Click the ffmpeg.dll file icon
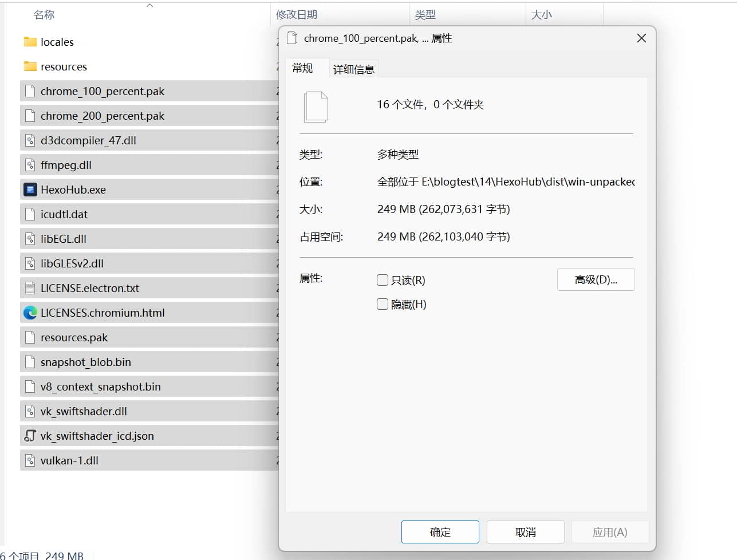Image resolution: width=737 pixels, height=560 pixels. (x=30, y=165)
